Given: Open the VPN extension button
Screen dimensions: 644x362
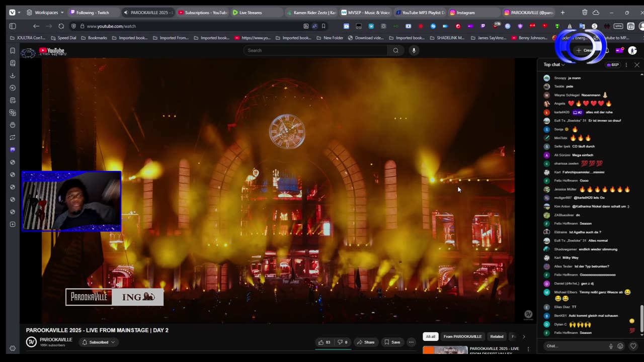Looking at the screenshot, I should (618, 26).
